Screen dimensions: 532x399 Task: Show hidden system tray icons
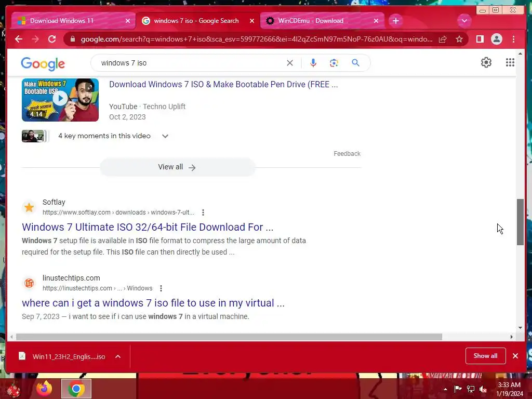click(x=445, y=389)
